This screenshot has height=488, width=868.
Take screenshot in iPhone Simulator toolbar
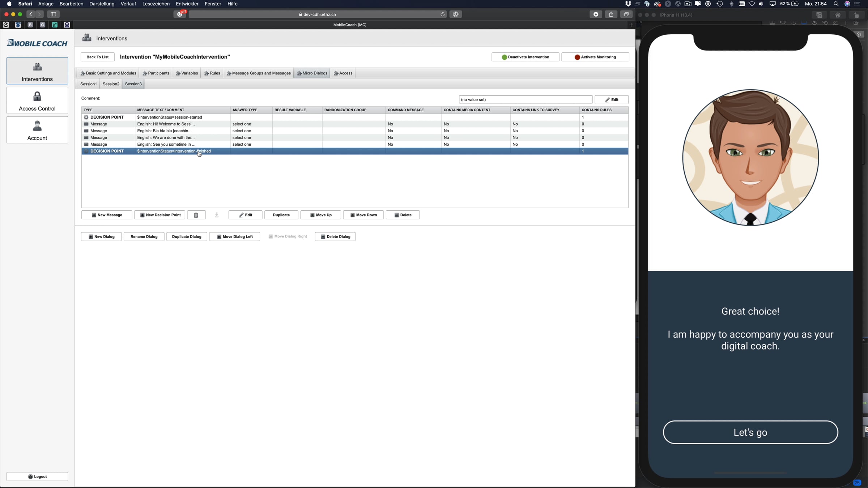coord(819,15)
